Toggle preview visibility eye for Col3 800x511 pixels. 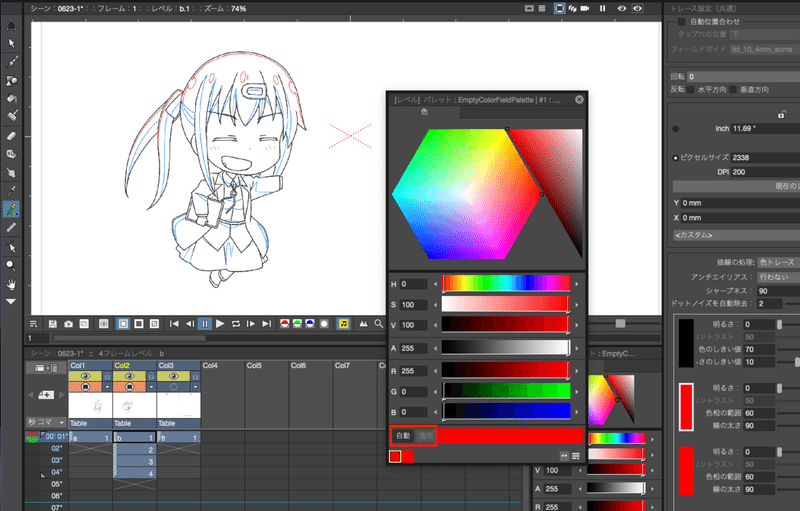(173, 376)
